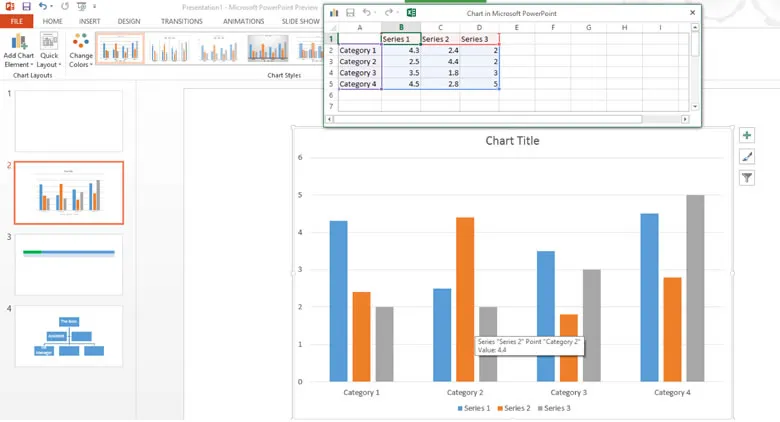The image size is (780, 422).
Task: Click data sheet horizontal scroll left arrow
Action: pos(329,119)
